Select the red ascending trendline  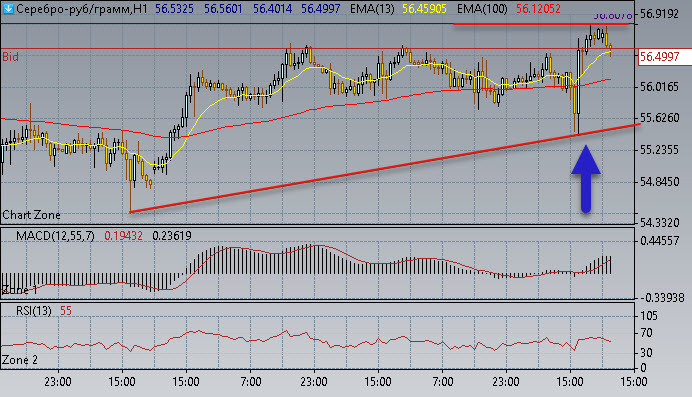click(x=385, y=168)
